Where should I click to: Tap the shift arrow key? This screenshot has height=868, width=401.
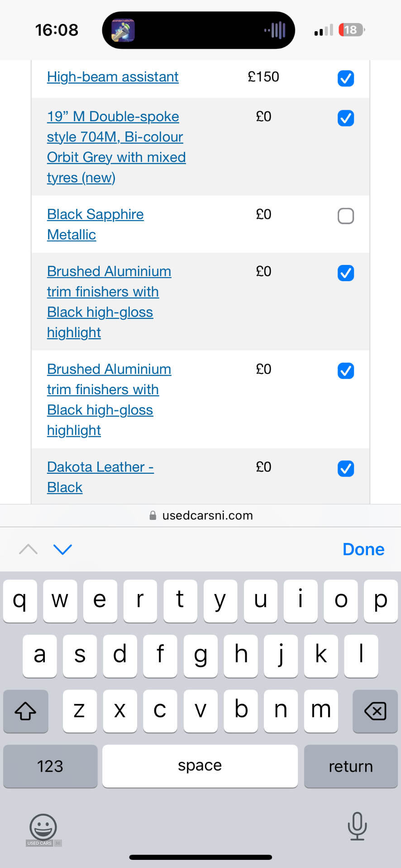pyautogui.click(x=26, y=711)
